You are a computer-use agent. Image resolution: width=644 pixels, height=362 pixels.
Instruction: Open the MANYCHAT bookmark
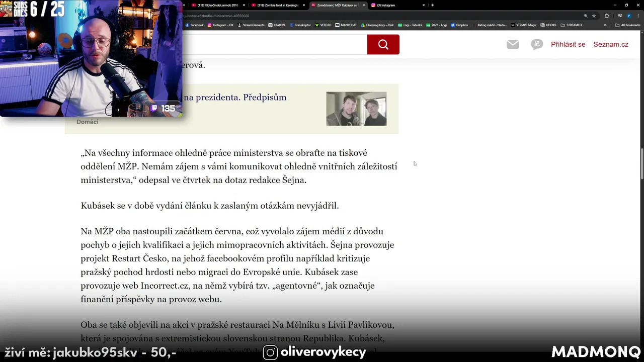(x=346, y=25)
